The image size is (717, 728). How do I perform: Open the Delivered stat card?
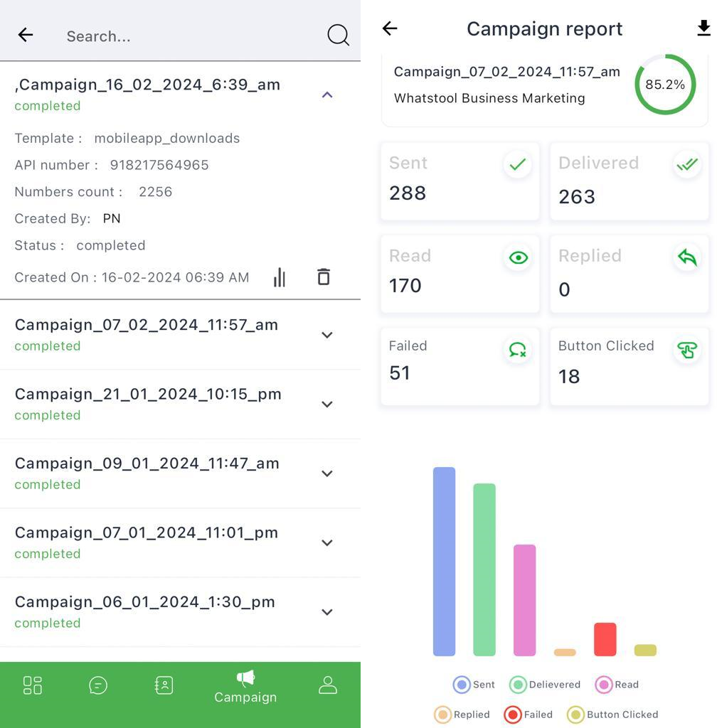click(x=629, y=181)
